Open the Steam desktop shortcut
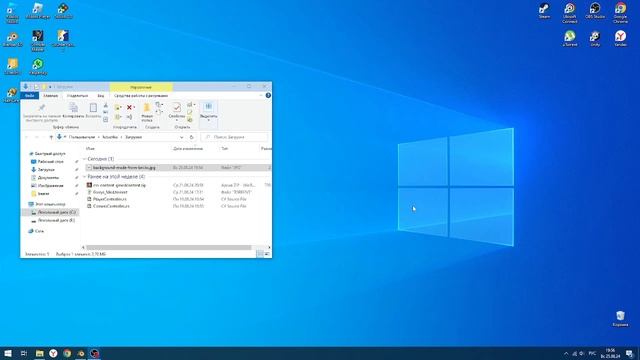The image size is (640, 360). tap(544, 10)
